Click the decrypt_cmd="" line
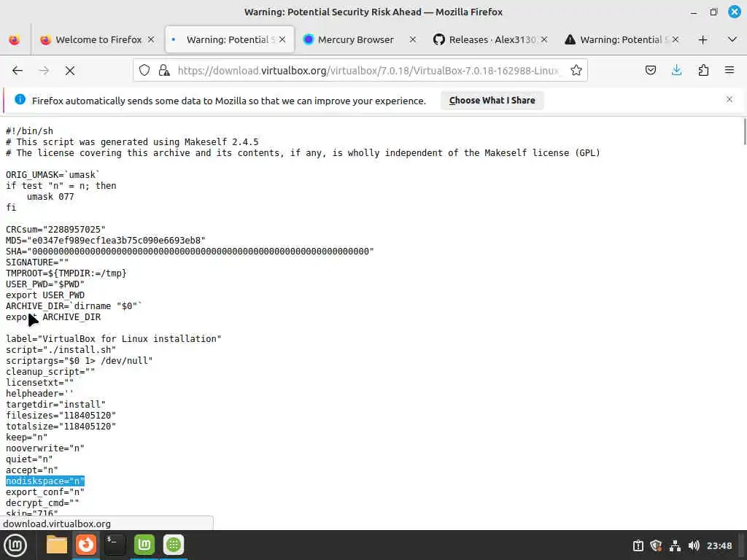Viewport: 747px width, 560px height. point(42,503)
